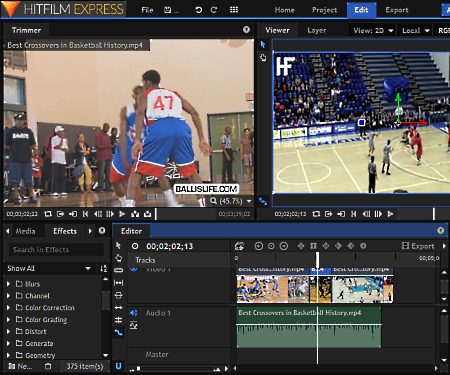
Task: Open the Trimmer zoom 45.7% dropdown
Action: 231,201
